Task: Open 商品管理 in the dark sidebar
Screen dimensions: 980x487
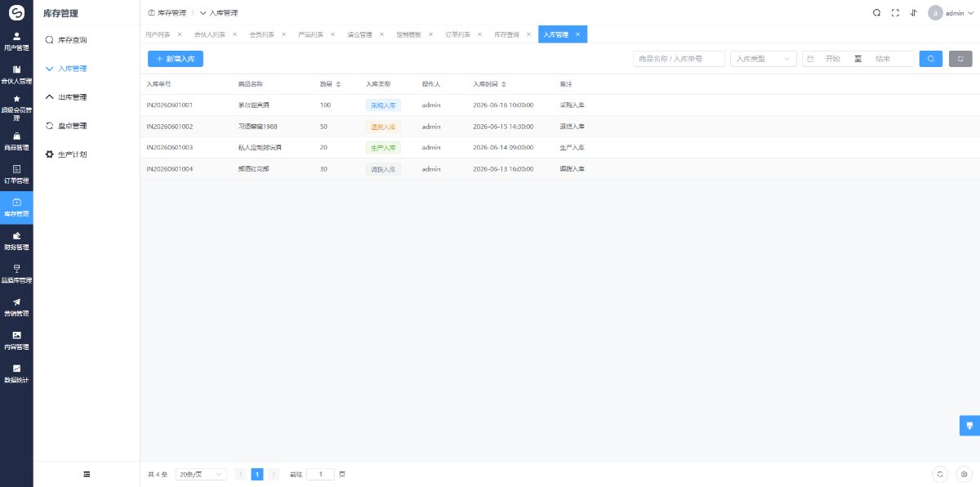Action: (x=16, y=141)
